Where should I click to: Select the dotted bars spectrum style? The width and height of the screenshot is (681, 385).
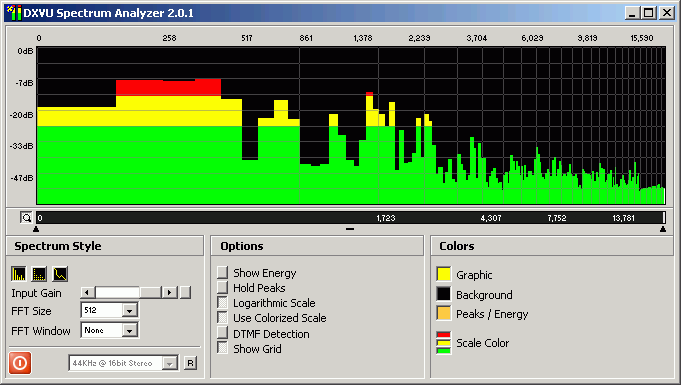(39, 274)
